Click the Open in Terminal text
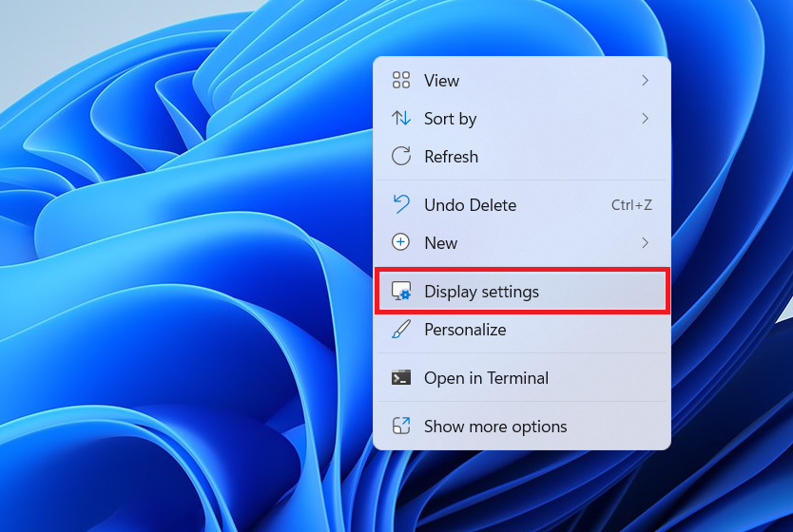Image resolution: width=793 pixels, height=532 pixels. pyautogui.click(x=486, y=378)
